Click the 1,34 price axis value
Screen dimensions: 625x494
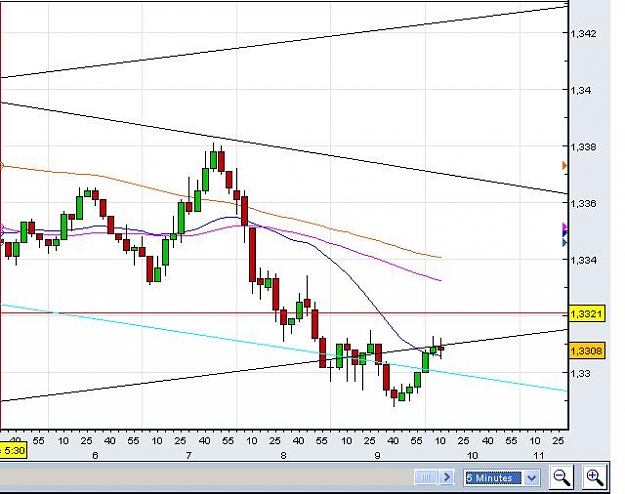pos(580,90)
